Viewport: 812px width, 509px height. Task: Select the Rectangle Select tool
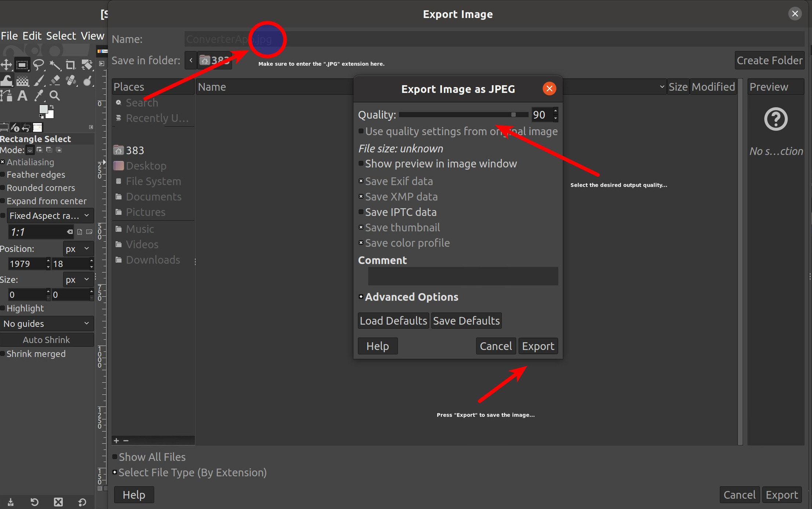click(21, 64)
